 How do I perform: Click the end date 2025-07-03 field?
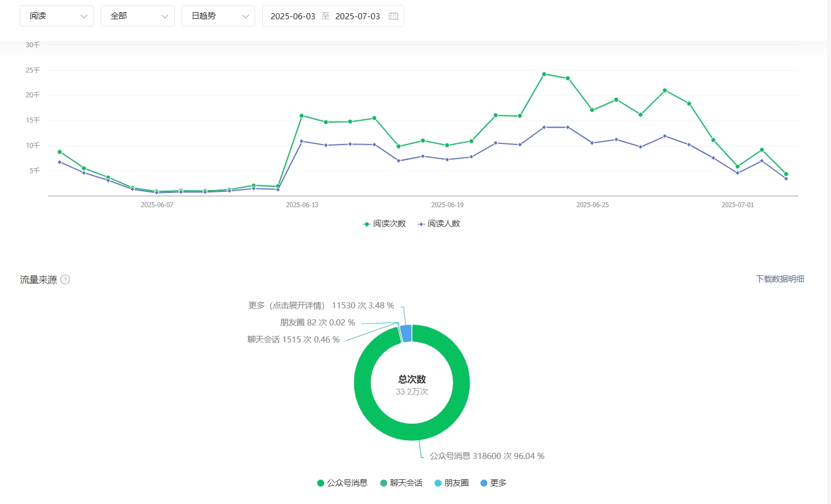pos(357,16)
